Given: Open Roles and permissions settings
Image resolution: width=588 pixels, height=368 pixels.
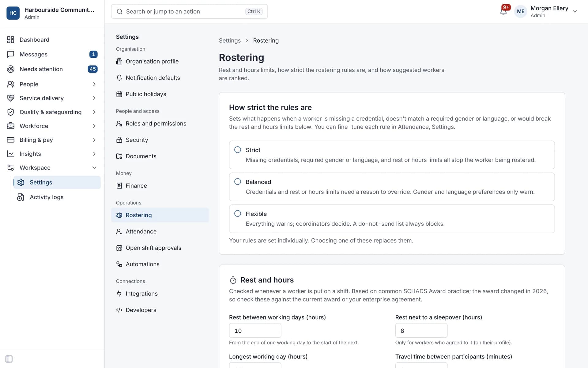Looking at the screenshot, I should [160, 124].
